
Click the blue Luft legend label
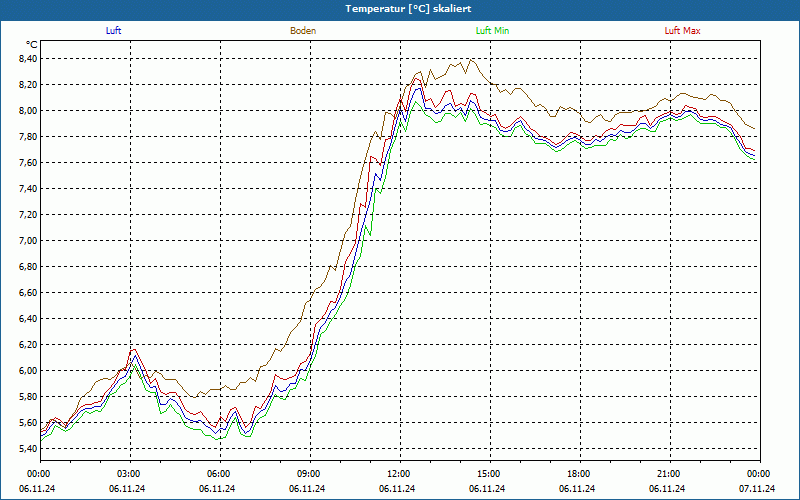(x=113, y=31)
